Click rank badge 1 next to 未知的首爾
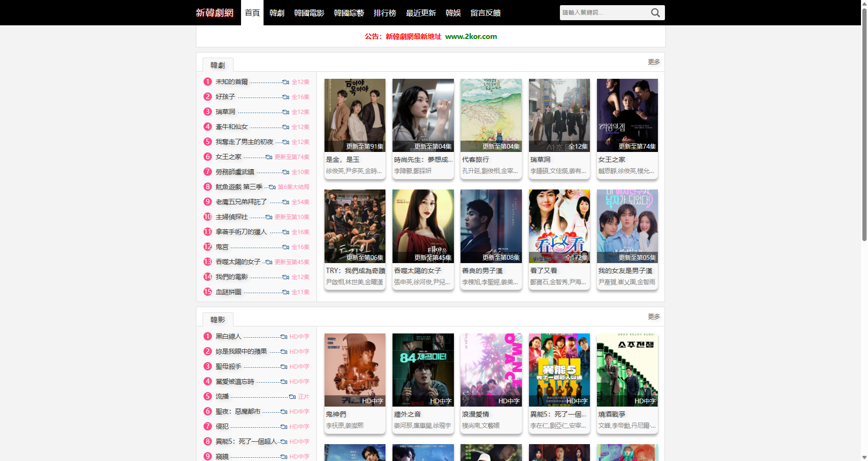868x461 pixels. (x=208, y=82)
